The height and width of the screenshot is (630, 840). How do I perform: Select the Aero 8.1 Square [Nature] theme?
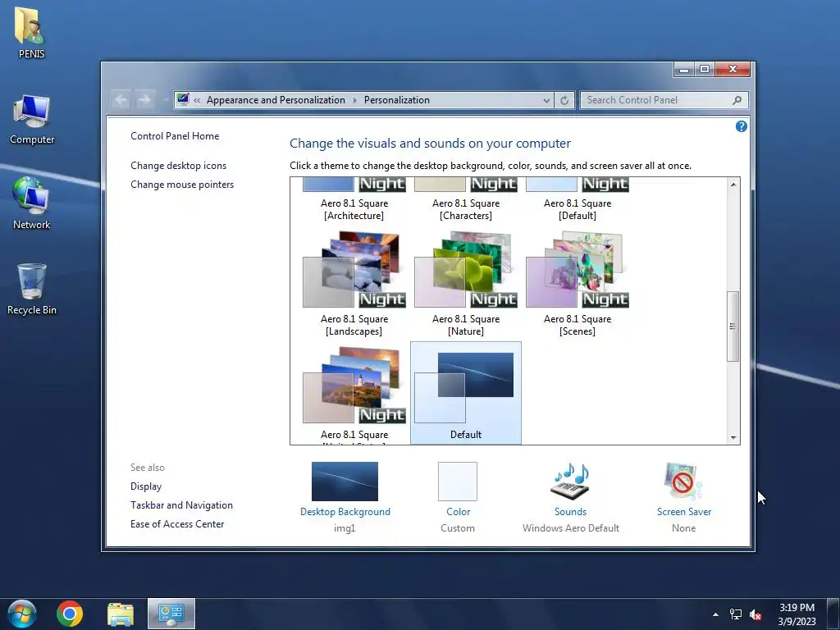click(466, 285)
